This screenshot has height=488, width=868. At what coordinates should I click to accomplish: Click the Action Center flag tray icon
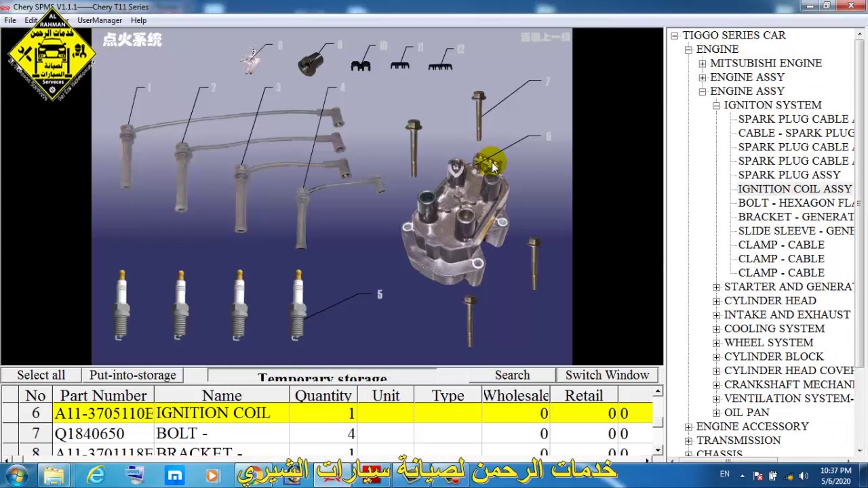(758, 476)
